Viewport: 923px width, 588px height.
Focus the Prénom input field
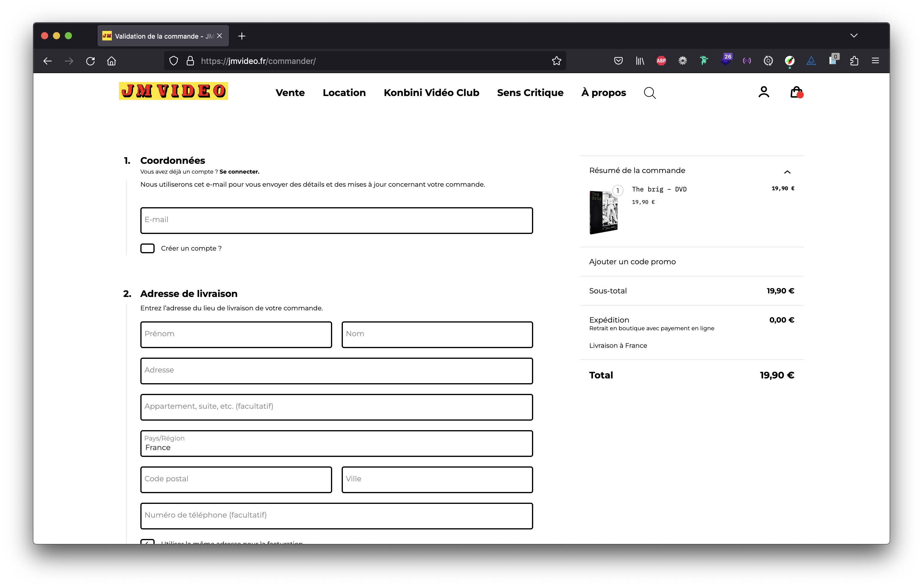coord(236,335)
